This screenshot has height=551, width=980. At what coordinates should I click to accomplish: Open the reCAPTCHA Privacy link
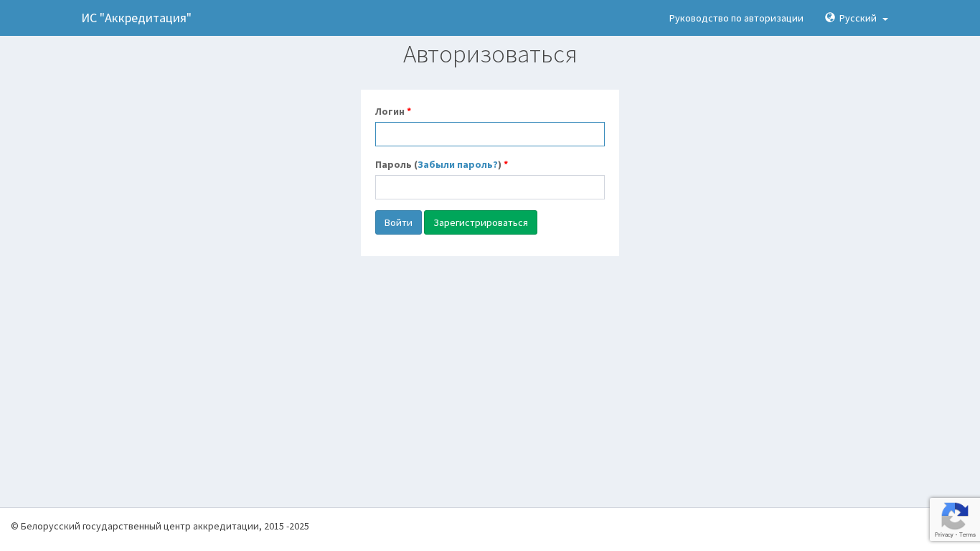[x=943, y=534]
